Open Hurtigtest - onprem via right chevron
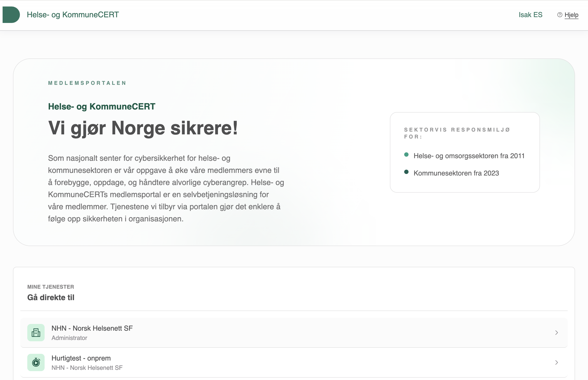Image resolution: width=588 pixels, height=380 pixels. point(556,362)
